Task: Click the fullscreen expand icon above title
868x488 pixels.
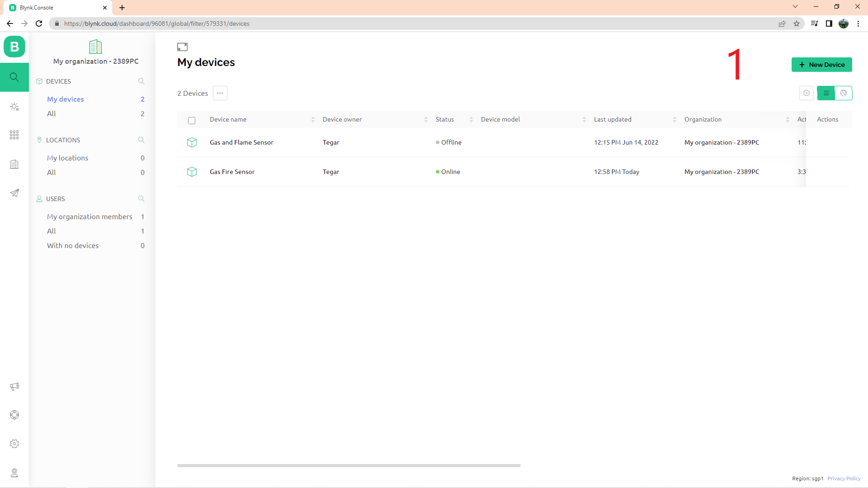Action: coord(182,47)
